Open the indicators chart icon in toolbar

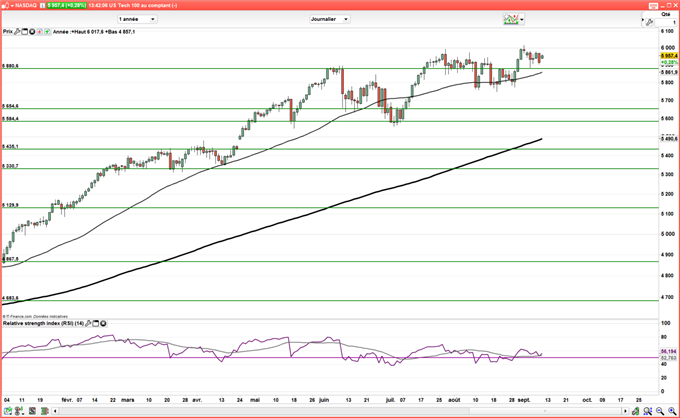[511, 20]
